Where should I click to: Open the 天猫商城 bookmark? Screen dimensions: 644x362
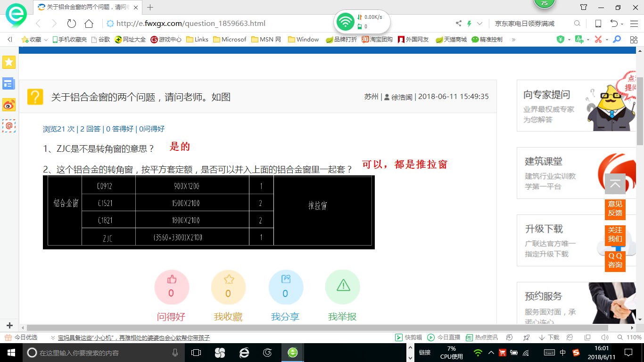coord(451,40)
